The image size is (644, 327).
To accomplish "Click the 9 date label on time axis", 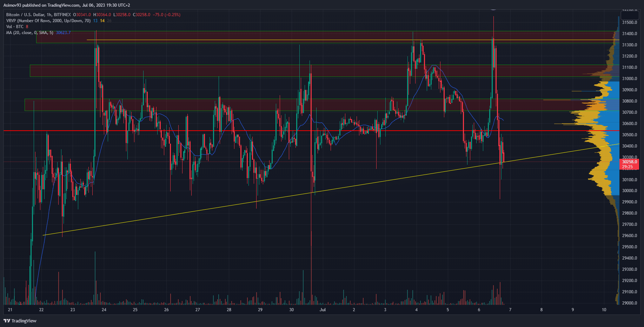I will click(572, 310).
